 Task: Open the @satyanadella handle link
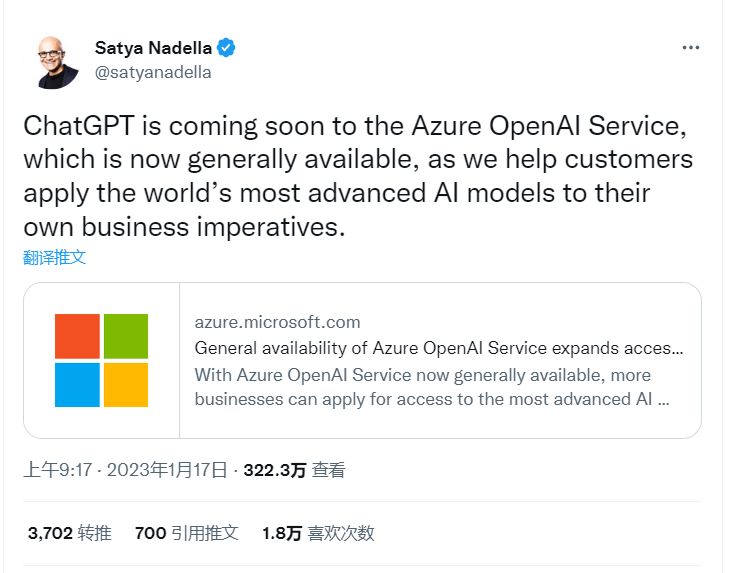point(153,72)
